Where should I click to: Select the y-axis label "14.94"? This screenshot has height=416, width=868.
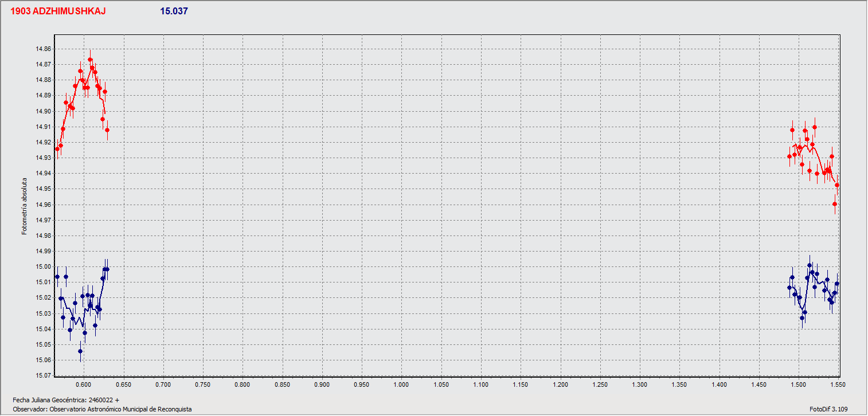pos(43,173)
